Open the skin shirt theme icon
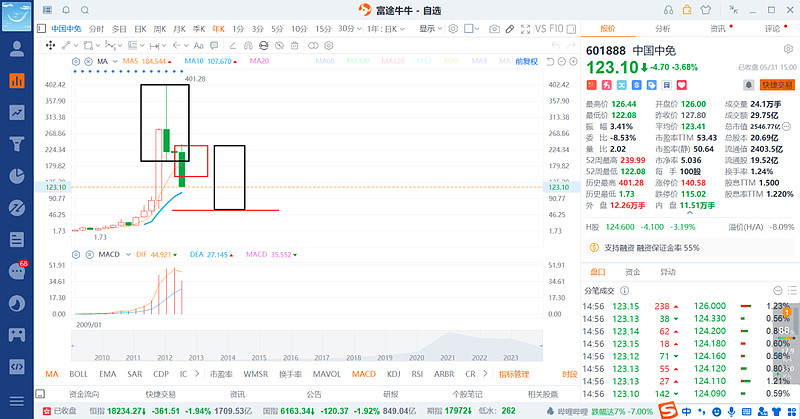Viewport: 800px width, 419px height. point(706,10)
